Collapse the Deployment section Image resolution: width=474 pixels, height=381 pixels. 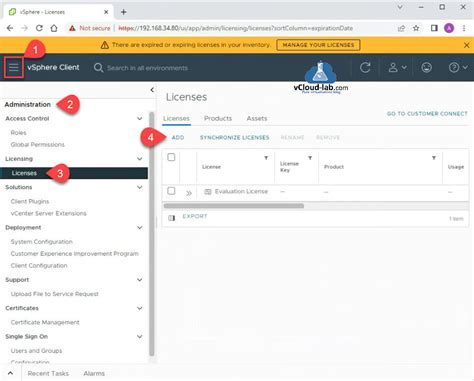click(140, 227)
